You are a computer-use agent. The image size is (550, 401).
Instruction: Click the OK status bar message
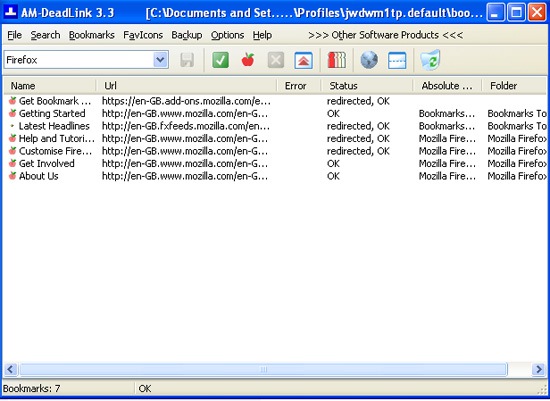click(x=145, y=389)
